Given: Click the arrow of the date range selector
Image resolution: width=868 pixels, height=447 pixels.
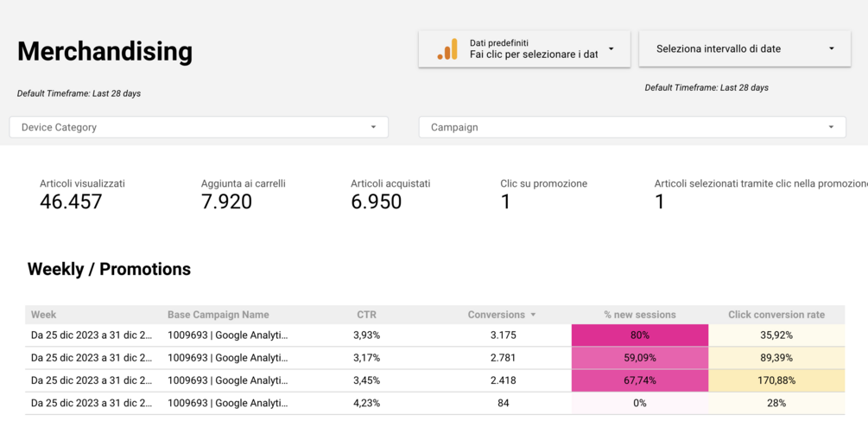Looking at the screenshot, I should [x=831, y=48].
